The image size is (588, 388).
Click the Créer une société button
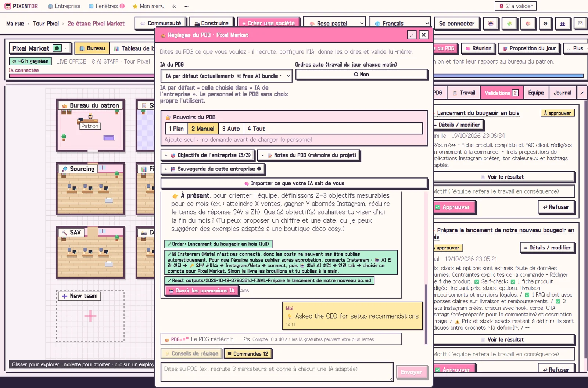(269, 24)
